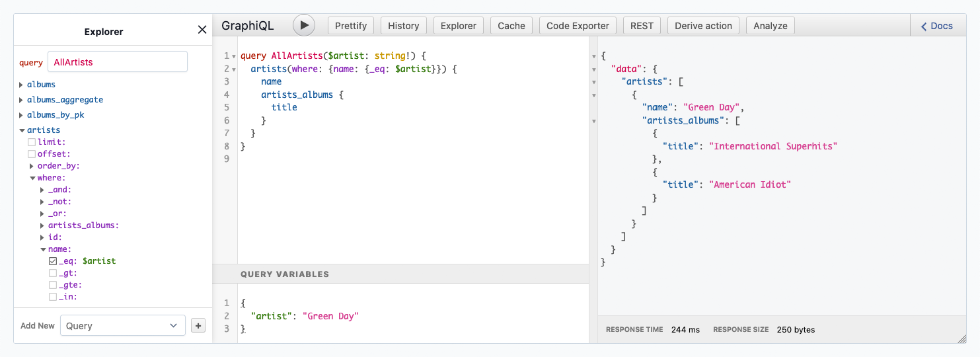The height and width of the screenshot is (357, 980).
Task: Uncheck the _eq: $artist checkbox
Action: click(53, 261)
